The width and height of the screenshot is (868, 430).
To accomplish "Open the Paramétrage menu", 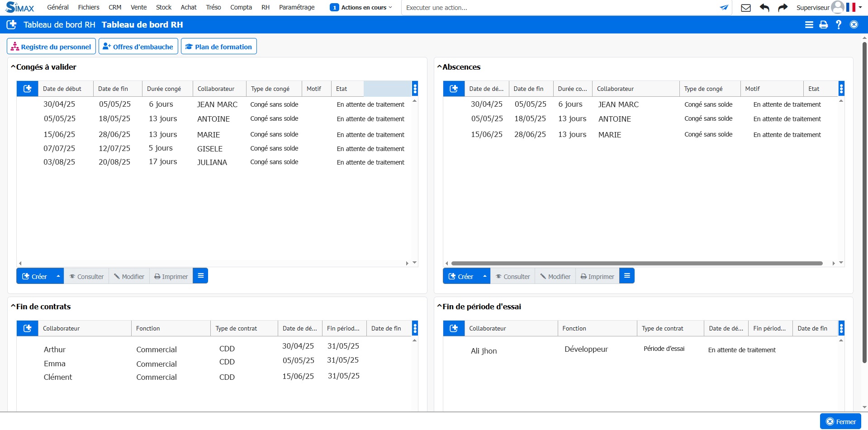I will coord(297,7).
